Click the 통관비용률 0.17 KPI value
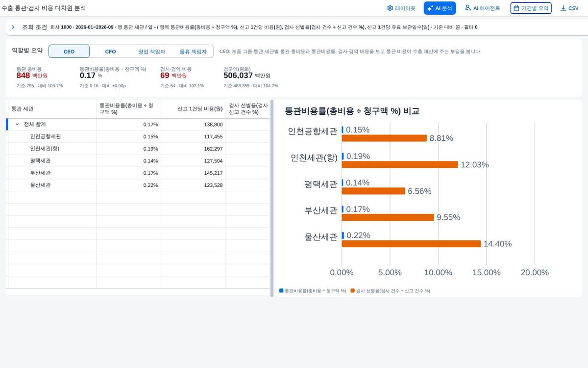588x368 pixels. (88, 76)
